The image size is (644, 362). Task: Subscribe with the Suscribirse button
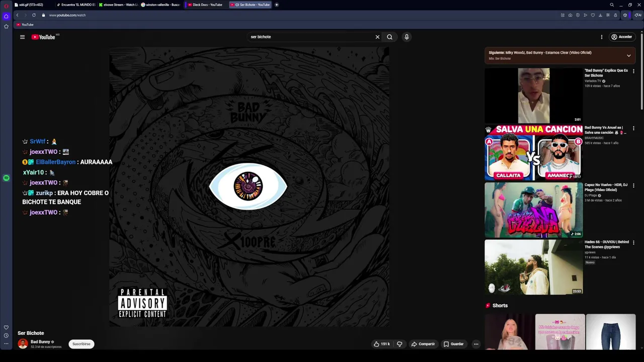tap(81, 344)
